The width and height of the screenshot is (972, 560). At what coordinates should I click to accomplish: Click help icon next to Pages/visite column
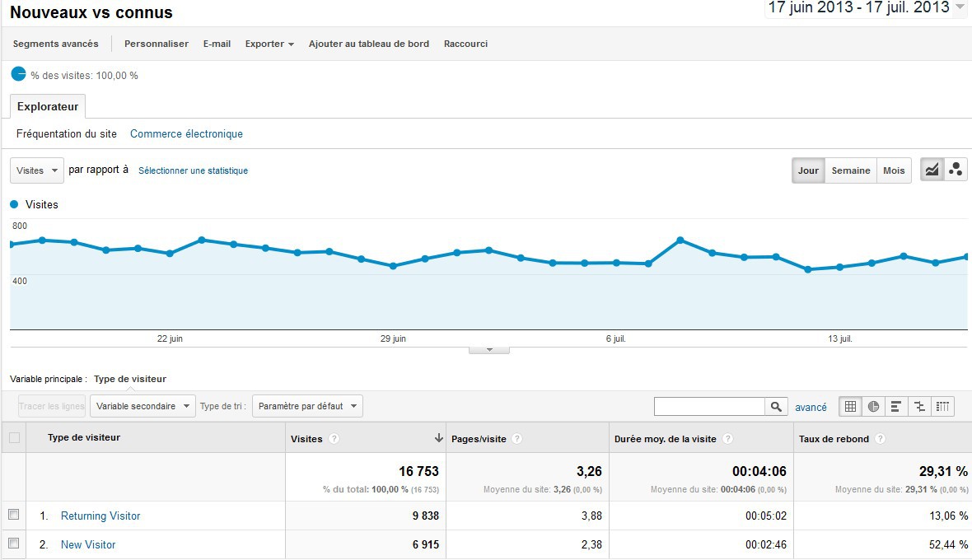coord(517,439)
